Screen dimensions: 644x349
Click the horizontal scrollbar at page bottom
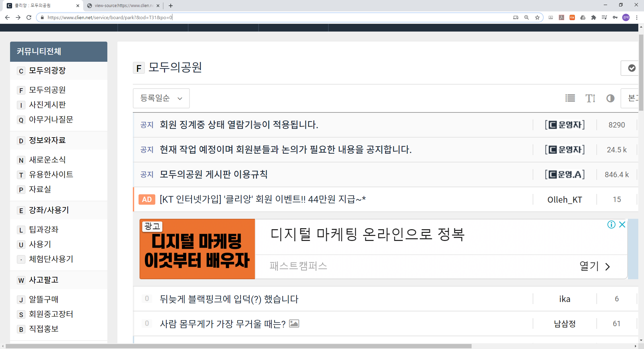238,346
